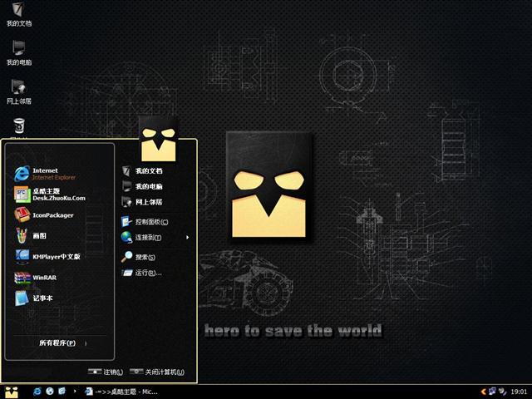The width and height of the screenshot is (532, 399).
Task: Launch 画图 paint program
Action: (30, 236)
